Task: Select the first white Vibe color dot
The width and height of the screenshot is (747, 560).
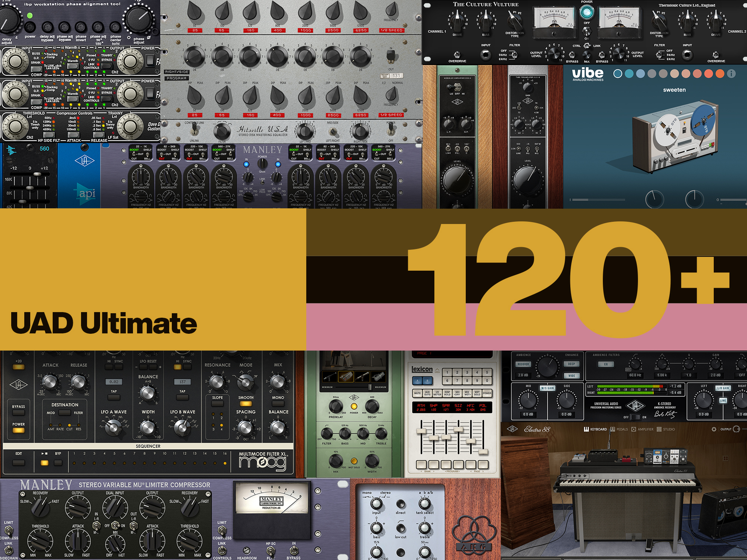Action: (x=618, y=74)
